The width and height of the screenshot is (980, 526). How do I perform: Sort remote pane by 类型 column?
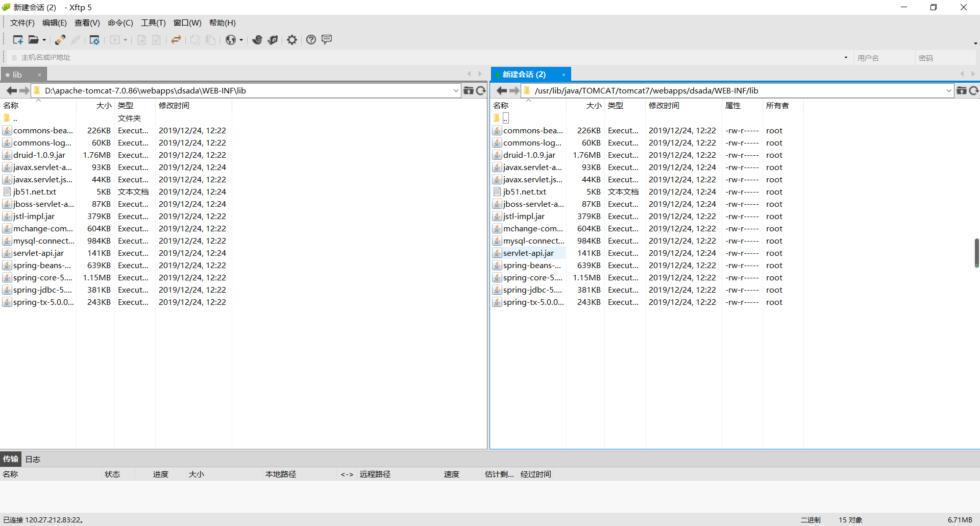click(625, 105)
